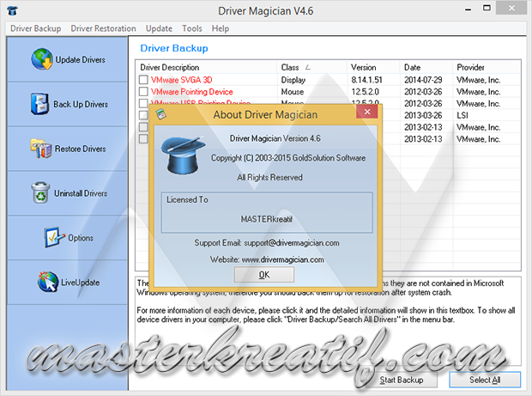The width and height of the screenshot is (532, 396).
Task: Close the Driver Magician main window
Action: tap(511, 8)
